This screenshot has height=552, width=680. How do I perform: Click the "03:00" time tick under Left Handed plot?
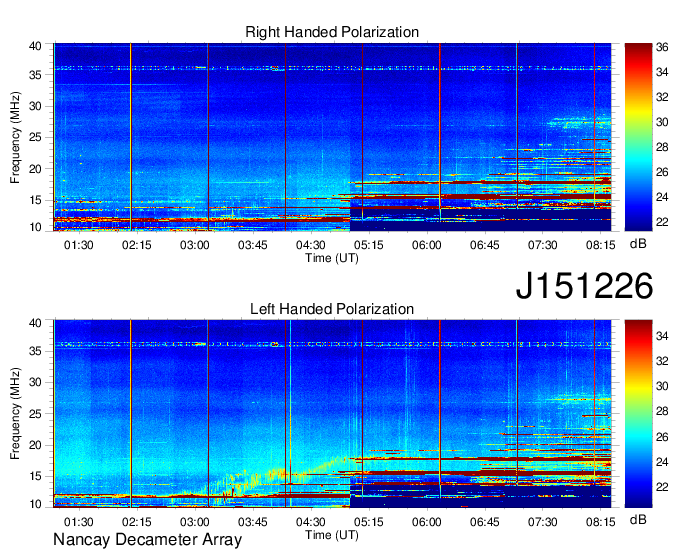[195, 522]
